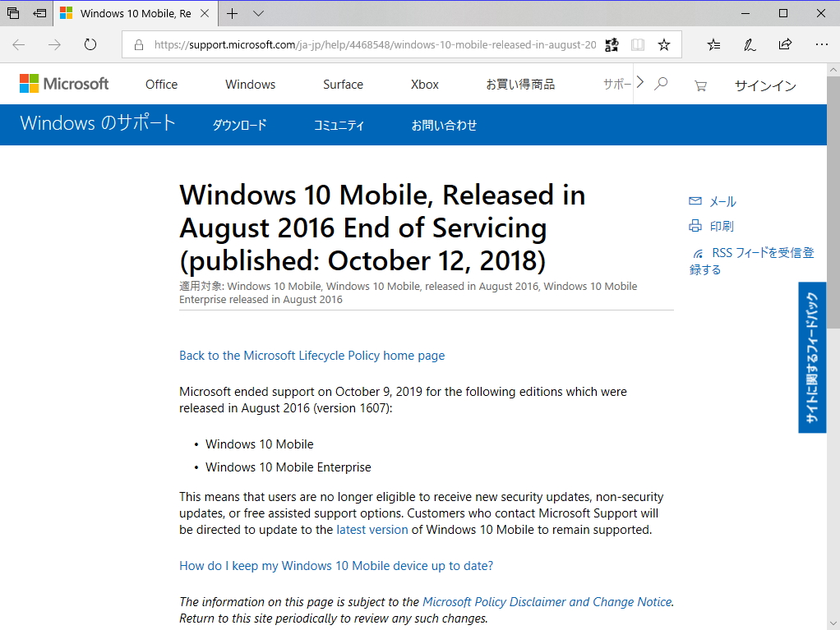Click the scrollbar down arrow

(833, 623)
